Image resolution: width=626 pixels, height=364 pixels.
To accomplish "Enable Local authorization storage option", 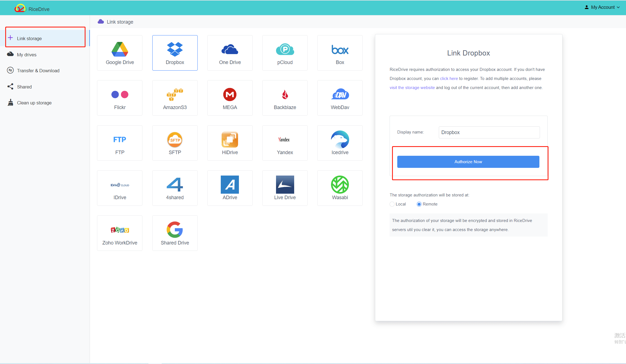I will (x=392, y=204).
